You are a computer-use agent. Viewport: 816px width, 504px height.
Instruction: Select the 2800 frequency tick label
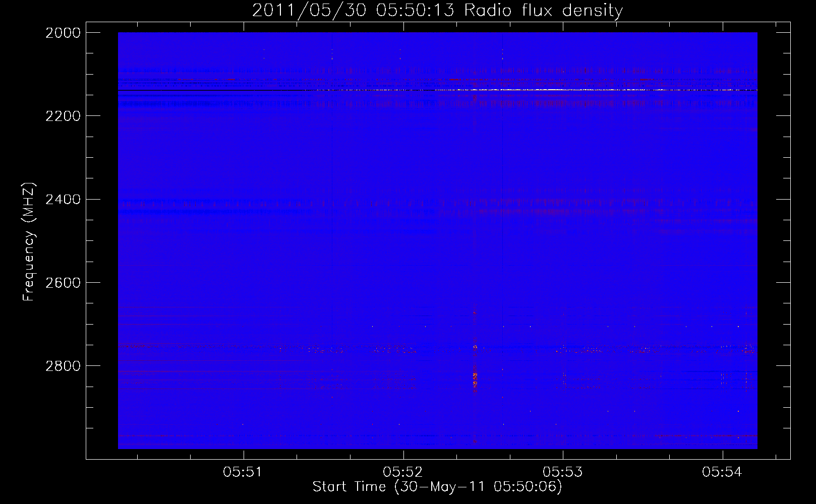click(x=63, y=366)
